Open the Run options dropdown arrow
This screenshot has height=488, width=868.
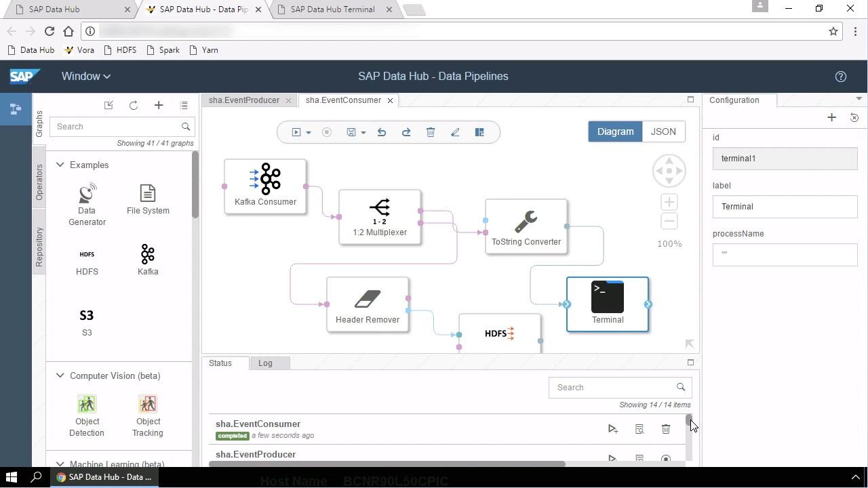308,133
